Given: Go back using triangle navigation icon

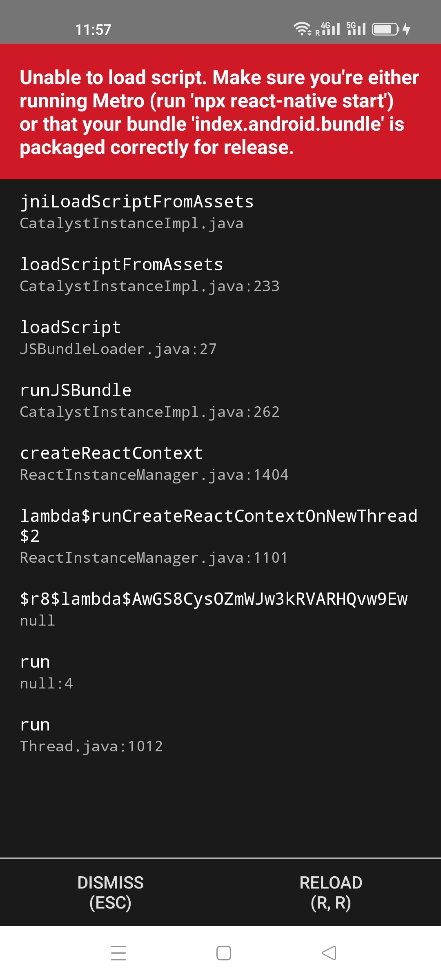Looking at the screenshot, I should pyautogui.click(x=329, y=953).
